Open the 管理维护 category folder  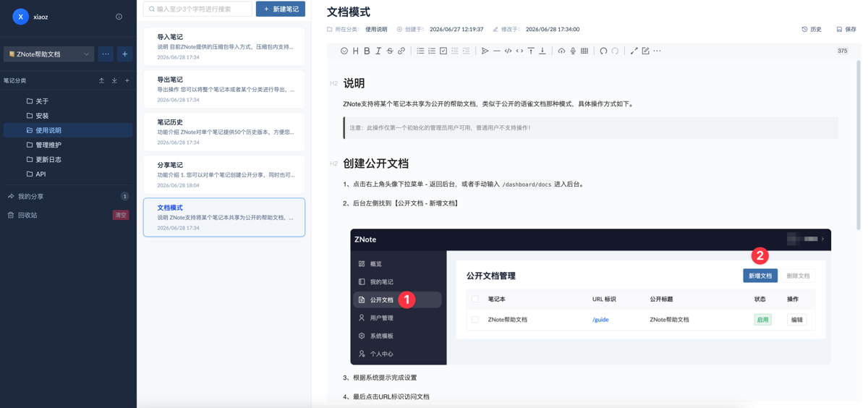click(x=68, y=145)
